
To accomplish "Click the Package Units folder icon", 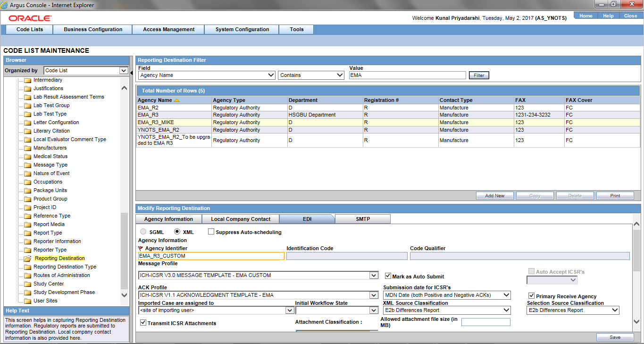I will click(x=27, y=191).
